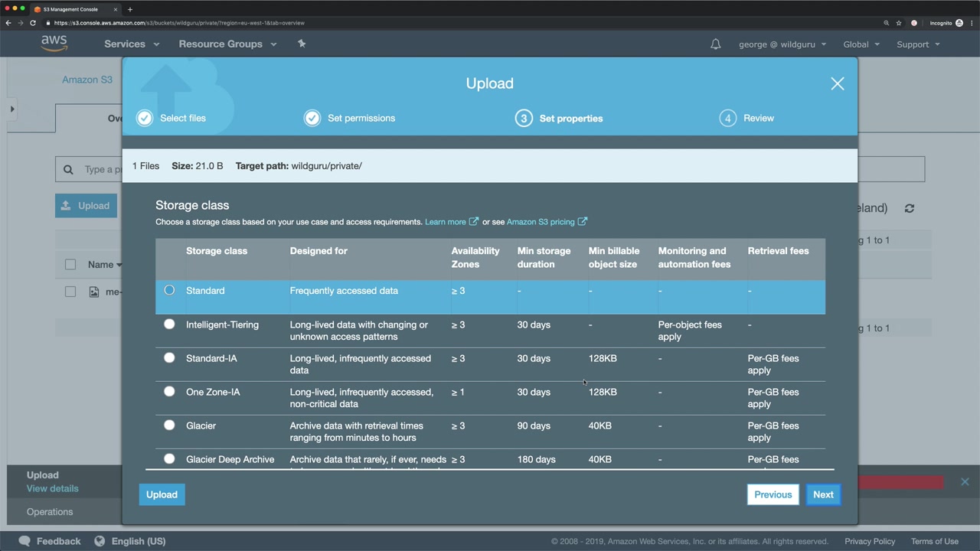The width and height of the screenshot is (980, 551).
Task: Select the Glacier storage class option
Action: 169,425
